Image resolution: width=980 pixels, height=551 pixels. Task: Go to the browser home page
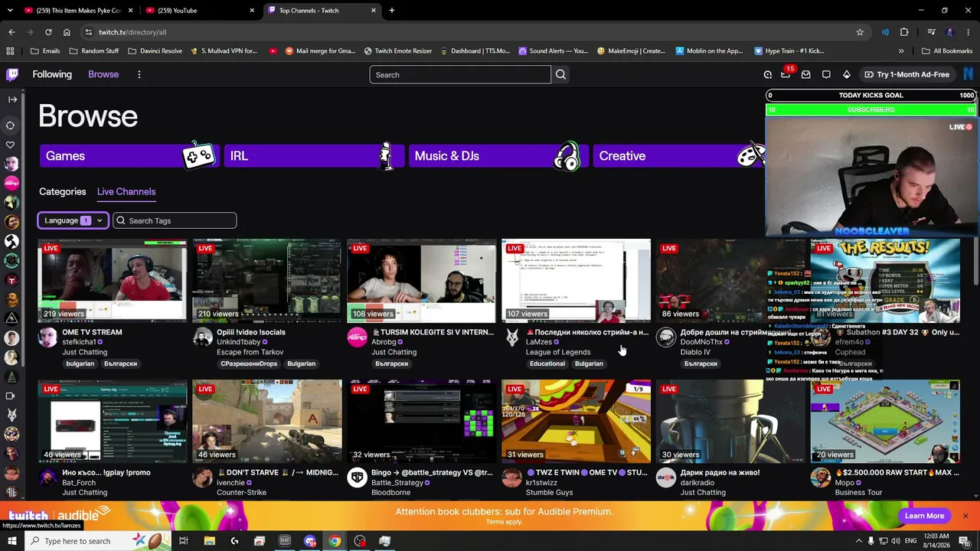[x=67, y=32]
